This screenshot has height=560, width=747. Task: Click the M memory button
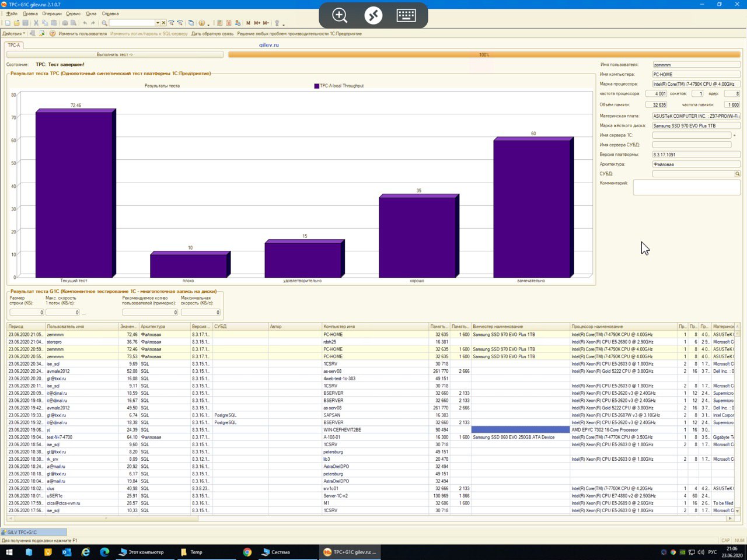pos(248,23)
